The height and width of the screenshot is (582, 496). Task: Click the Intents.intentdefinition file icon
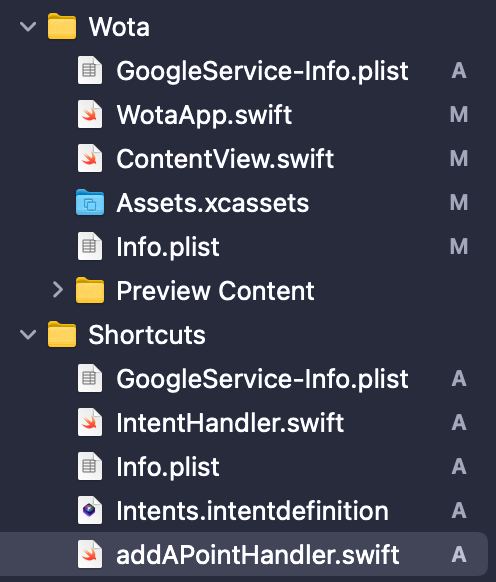90,510
